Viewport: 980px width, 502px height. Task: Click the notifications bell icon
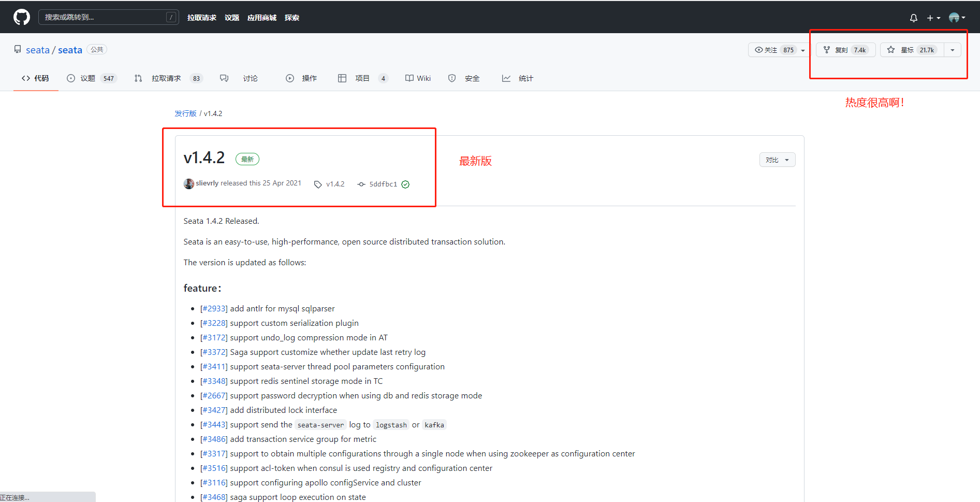(x=914, y=18)
